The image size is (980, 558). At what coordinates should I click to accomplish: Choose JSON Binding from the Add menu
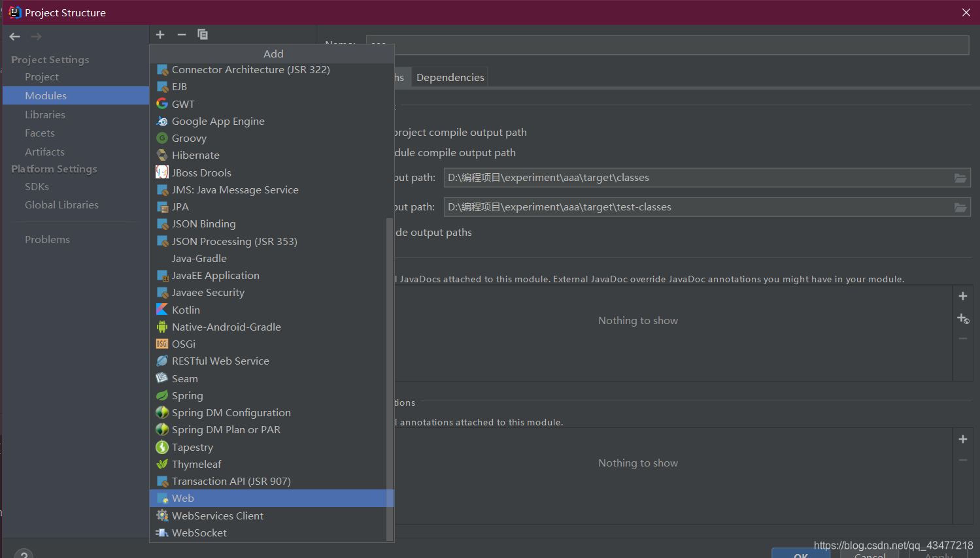269,223
